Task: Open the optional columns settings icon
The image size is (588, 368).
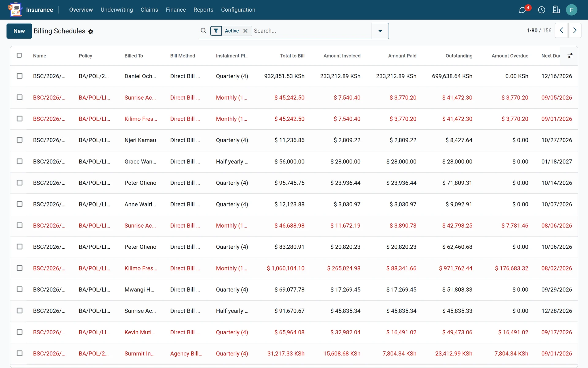Action: point(570,56)
